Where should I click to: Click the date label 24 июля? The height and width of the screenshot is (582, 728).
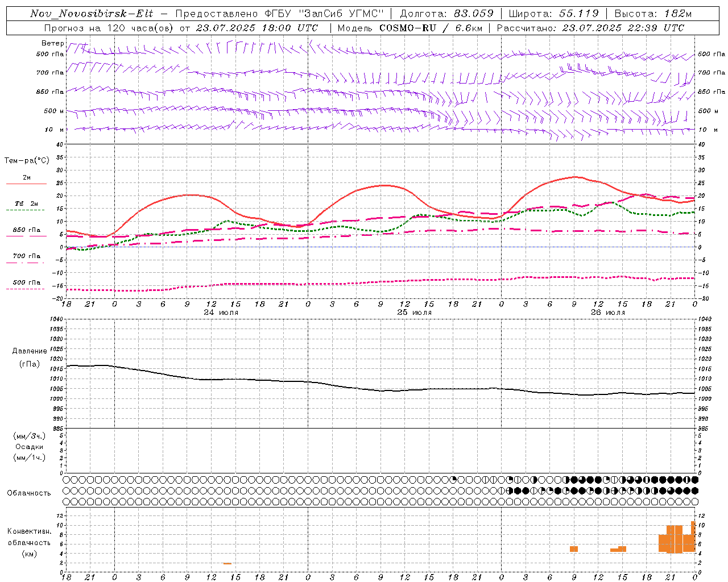click(x=221, y=313)
